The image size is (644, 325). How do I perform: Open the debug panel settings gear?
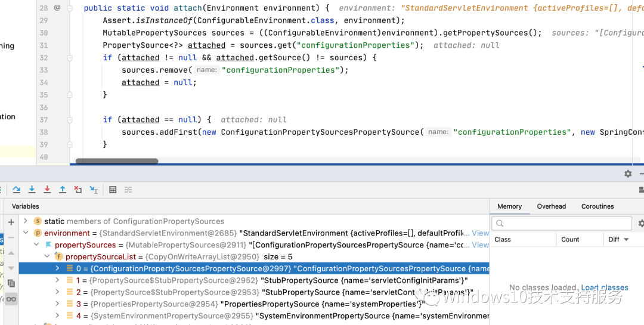(628, 174)
